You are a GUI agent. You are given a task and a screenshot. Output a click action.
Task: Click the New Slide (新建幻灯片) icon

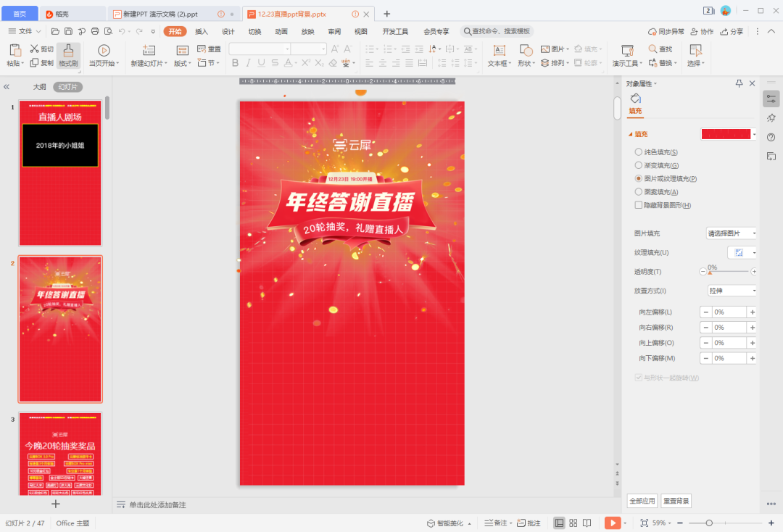tap(148, 51)
